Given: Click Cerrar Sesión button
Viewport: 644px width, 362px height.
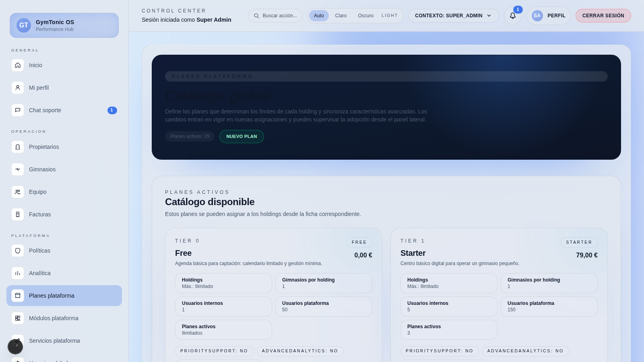Looking at the screenshot, I should click(x=603, y=16).
